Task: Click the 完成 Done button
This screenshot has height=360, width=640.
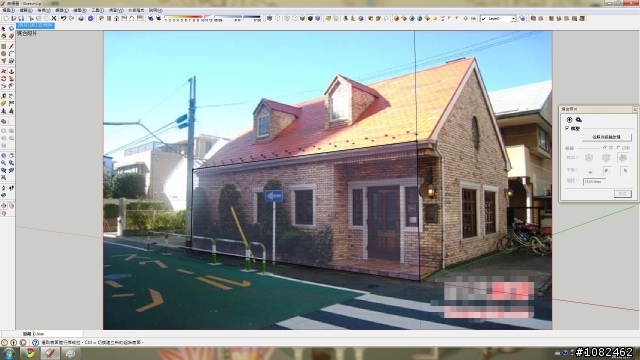Action: [622, 194]
